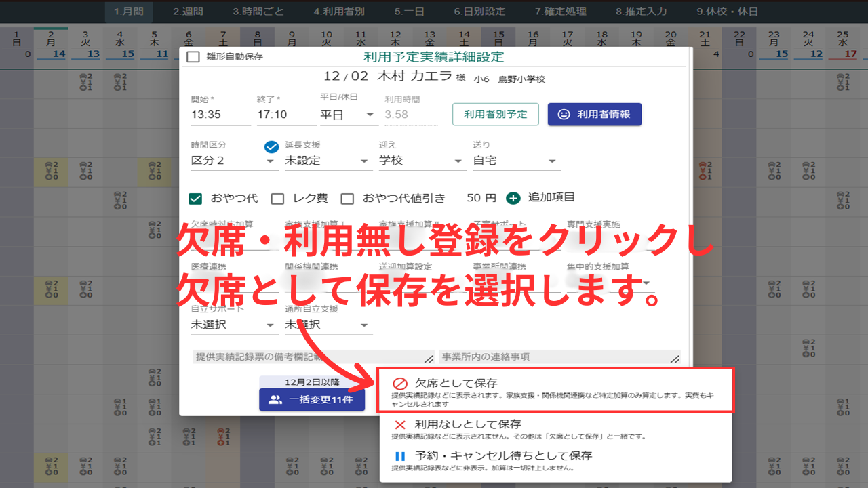Click the 鳥野小学校 school label
The width and height of the screenshot is (868, 488).
point(521,79)
